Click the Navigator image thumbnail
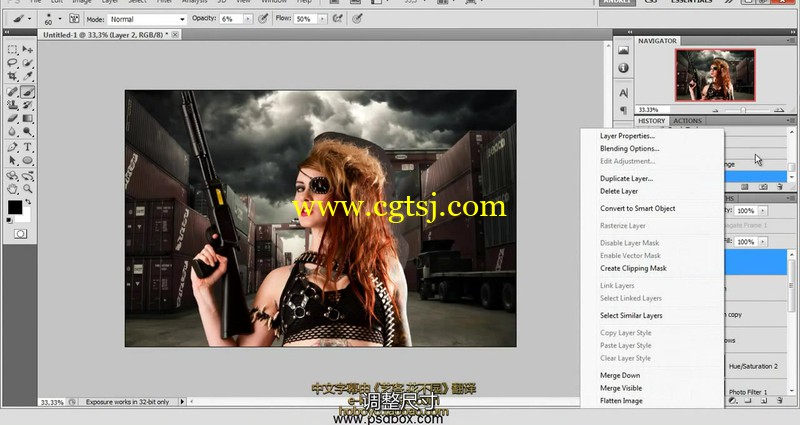800x425 pixels. [x=715, y=75]
